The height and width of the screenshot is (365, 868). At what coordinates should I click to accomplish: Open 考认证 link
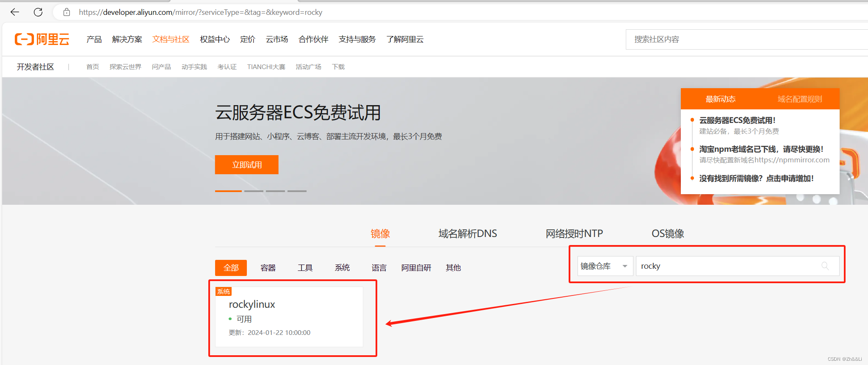pyautogui.click(x=227, y=67)
